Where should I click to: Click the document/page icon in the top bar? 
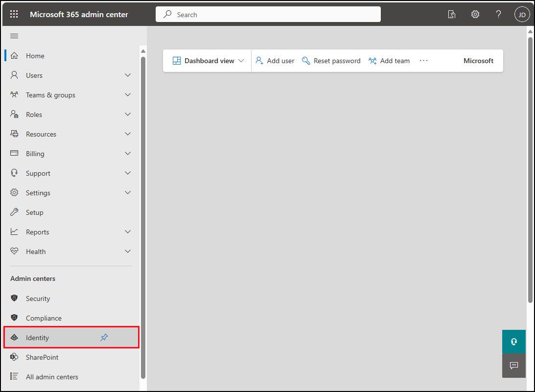click(451, 14)
